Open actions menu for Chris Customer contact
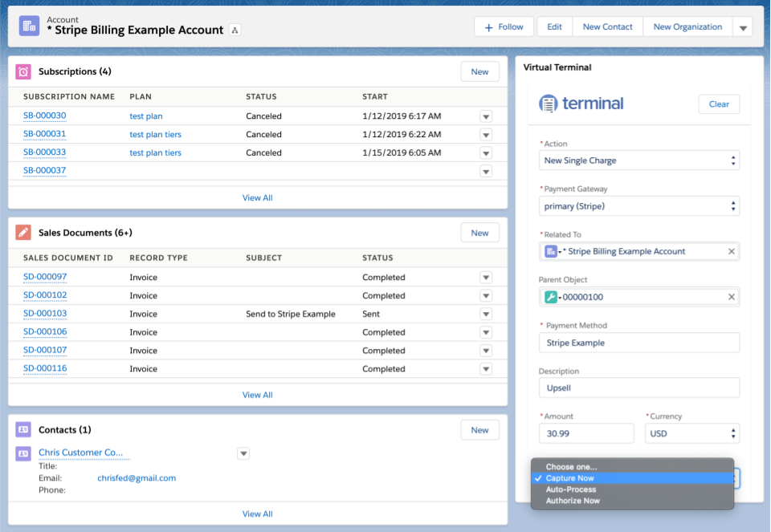Viewport: 771px width, 532px height. pyautogui.click(x=243, y=453)
